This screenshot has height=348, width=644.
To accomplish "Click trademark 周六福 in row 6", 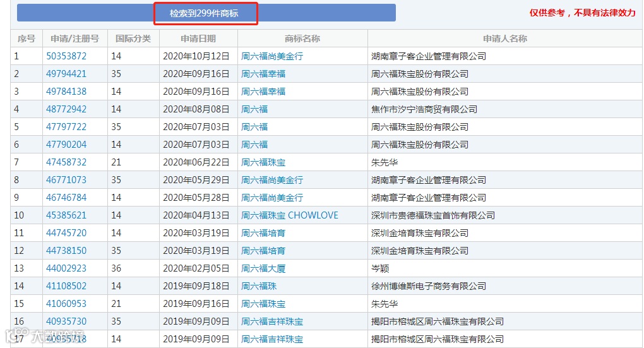I will 254,144.
